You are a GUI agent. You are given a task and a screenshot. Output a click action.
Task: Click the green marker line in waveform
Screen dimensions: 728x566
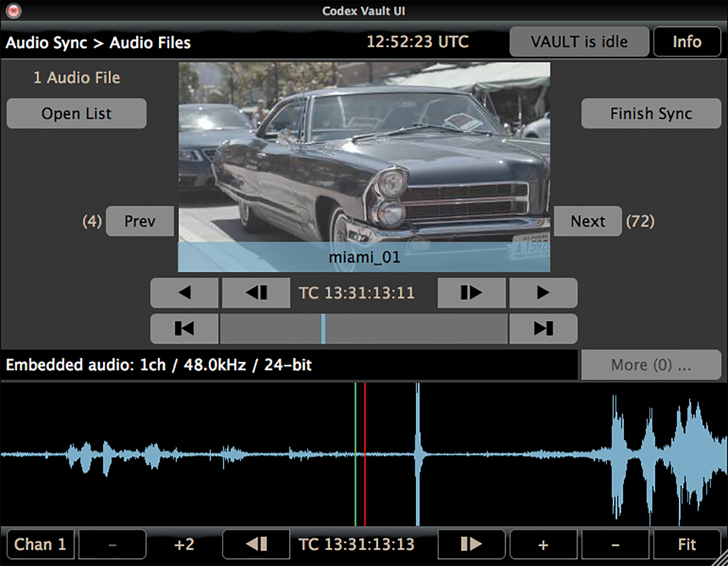(x=356, y=455)
